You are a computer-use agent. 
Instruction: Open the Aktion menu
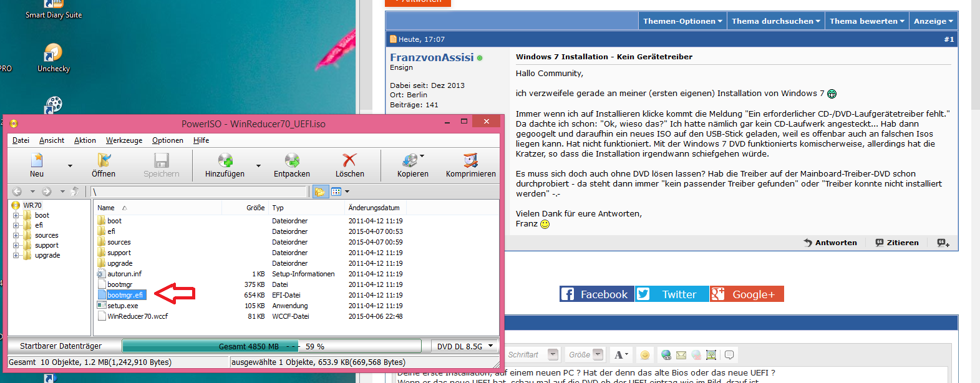[x=85, y=140]
